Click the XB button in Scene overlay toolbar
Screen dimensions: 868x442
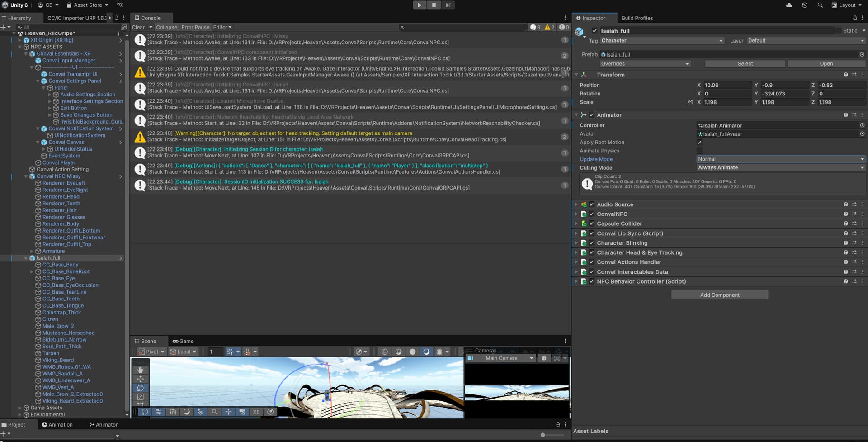tap(256, 412)
